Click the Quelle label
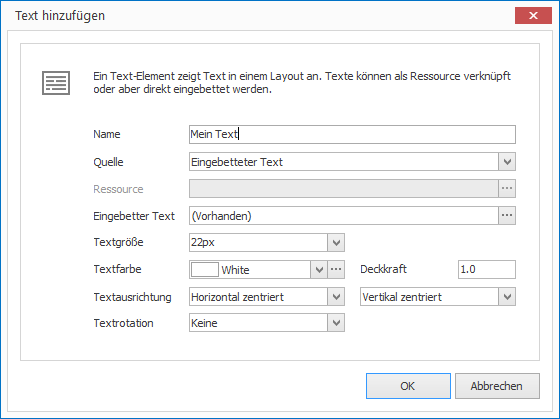Viewport: 560px width, 419px height. pyautogui.click(x=108, y=162)
